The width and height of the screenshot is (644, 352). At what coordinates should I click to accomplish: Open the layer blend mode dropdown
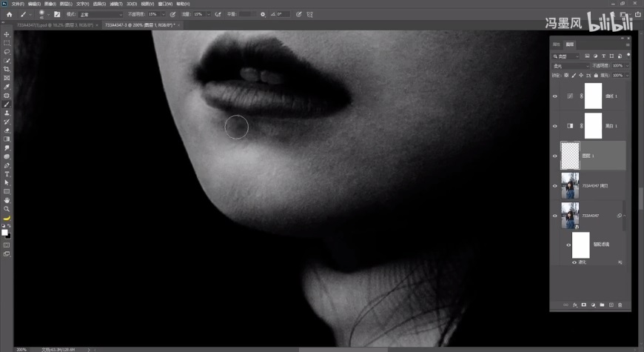(571, 66)
